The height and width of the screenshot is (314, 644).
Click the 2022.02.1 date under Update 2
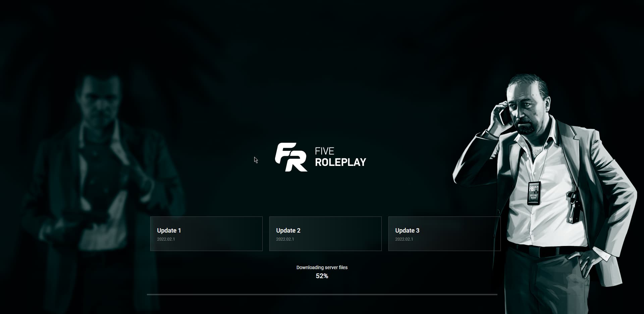click(285, 239)
